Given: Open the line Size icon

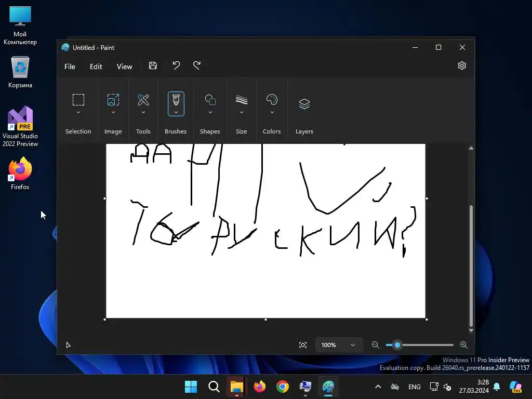Looking at the screenshot, I should [241, 100].
